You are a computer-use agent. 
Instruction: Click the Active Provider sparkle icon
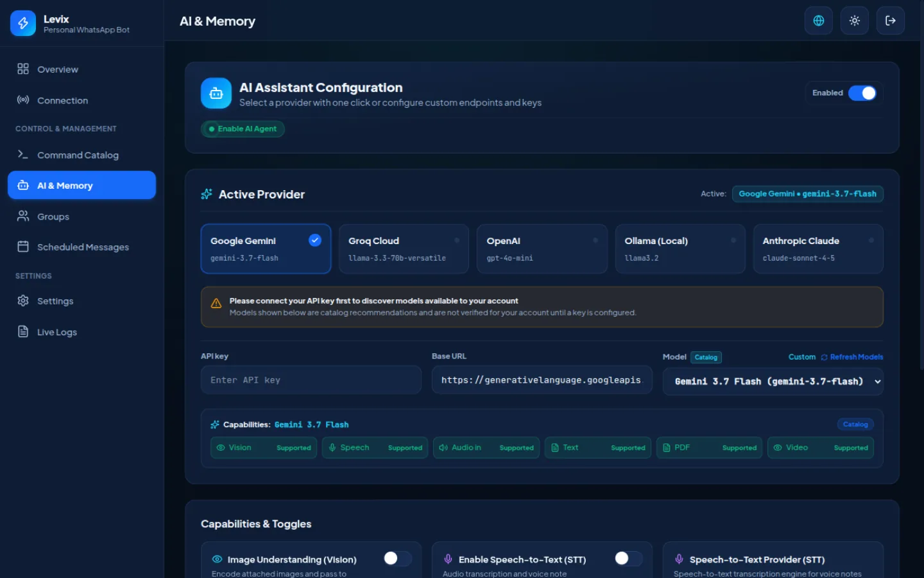pos(207,194)
